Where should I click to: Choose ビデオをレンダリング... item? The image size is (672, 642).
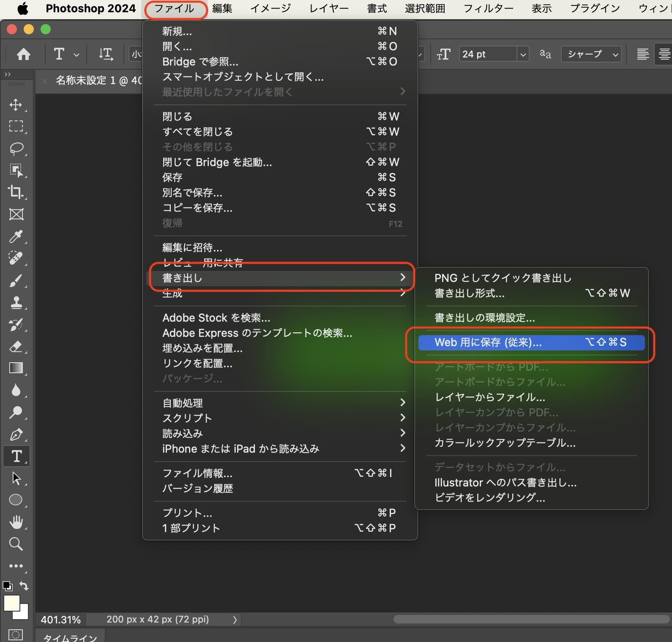pos(531,497)
